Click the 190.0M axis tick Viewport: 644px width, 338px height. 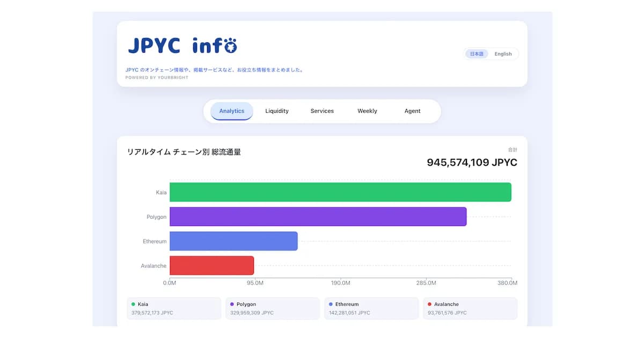[341, 283]
